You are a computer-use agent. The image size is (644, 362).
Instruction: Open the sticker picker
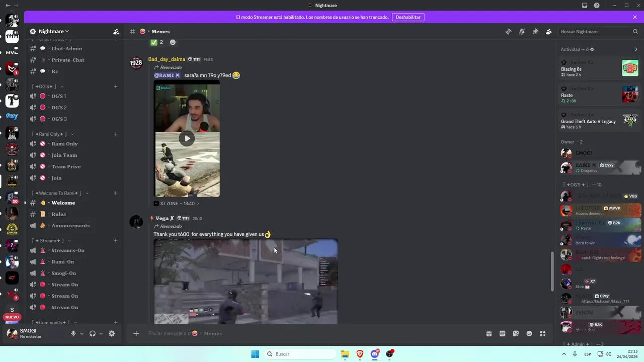[516, 333]
